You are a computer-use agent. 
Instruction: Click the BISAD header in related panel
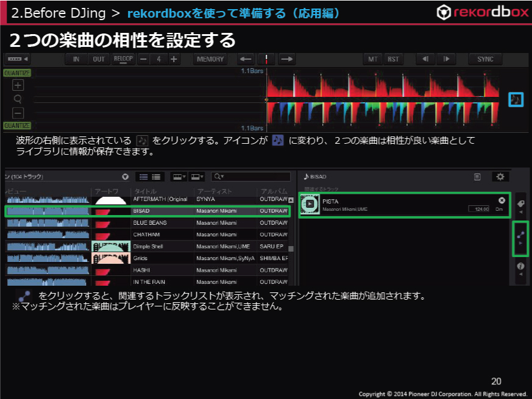315,177
